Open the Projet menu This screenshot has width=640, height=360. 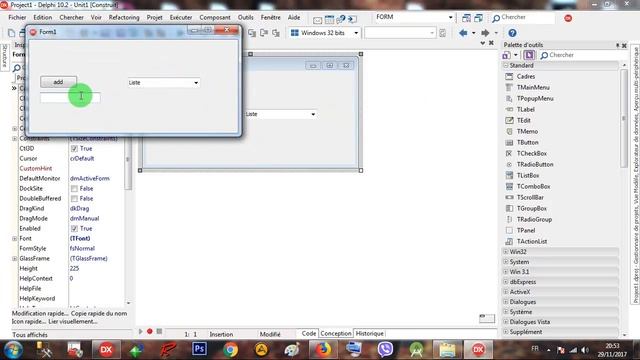(154, 18)
